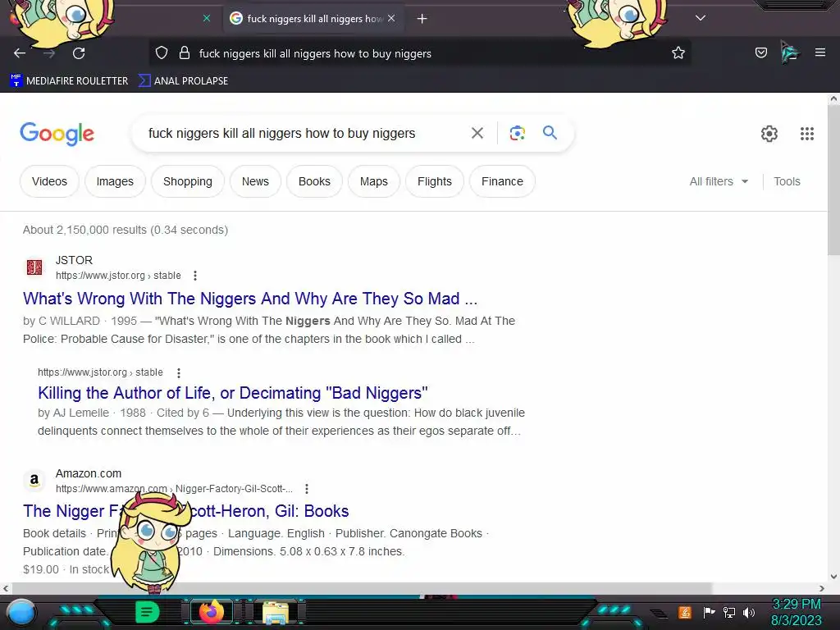The height and width of the screenshot is (630, 840).
Task: Click the taskbar clock showing 3:29 PM
Action: tap(796, 612)
